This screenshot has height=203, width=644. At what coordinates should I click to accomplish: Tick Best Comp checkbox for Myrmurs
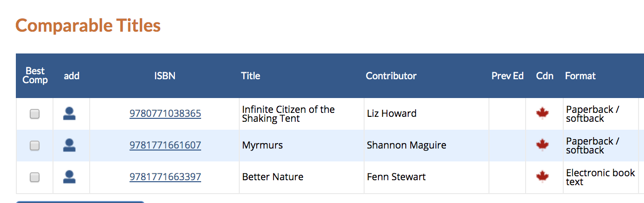click(35, 146)
